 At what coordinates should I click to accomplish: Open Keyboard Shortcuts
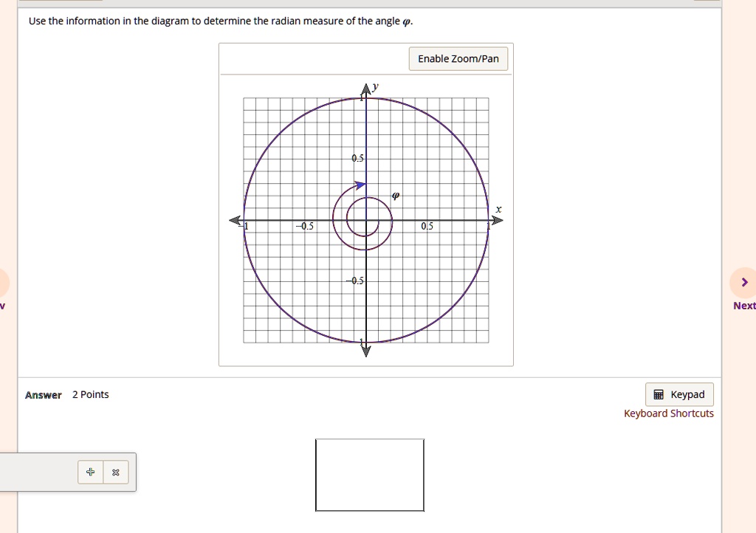click(x=668, y=413)
